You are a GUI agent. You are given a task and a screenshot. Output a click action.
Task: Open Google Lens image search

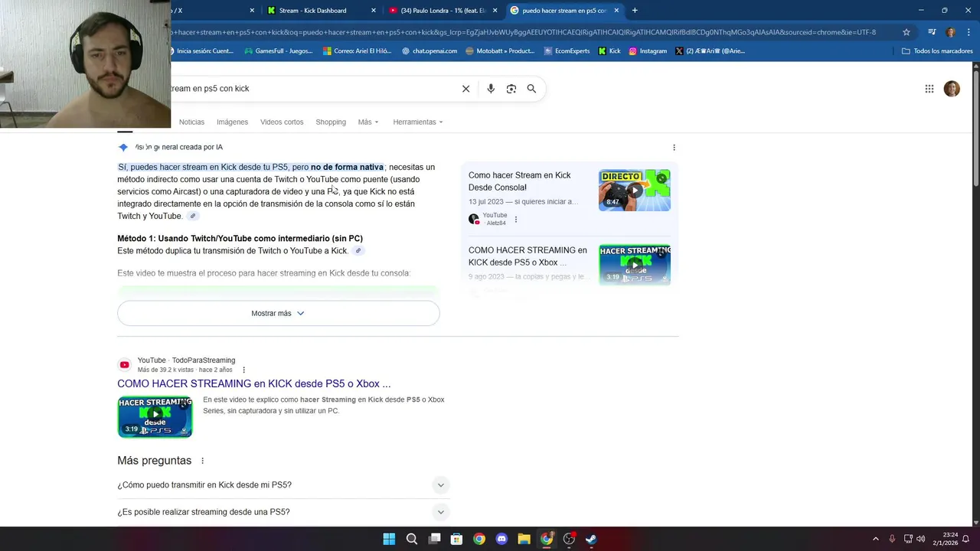click(511, 89)
